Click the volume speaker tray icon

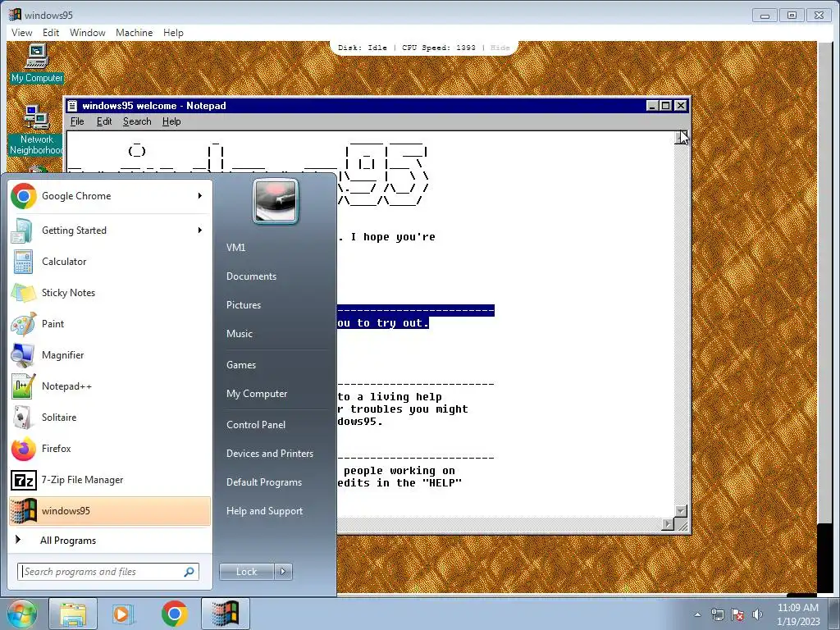pyautogui.click(x=757, y=614)
